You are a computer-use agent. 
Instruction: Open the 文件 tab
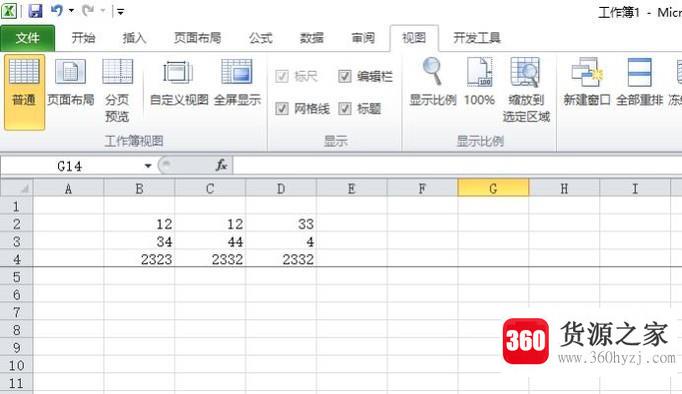point(28,38)
